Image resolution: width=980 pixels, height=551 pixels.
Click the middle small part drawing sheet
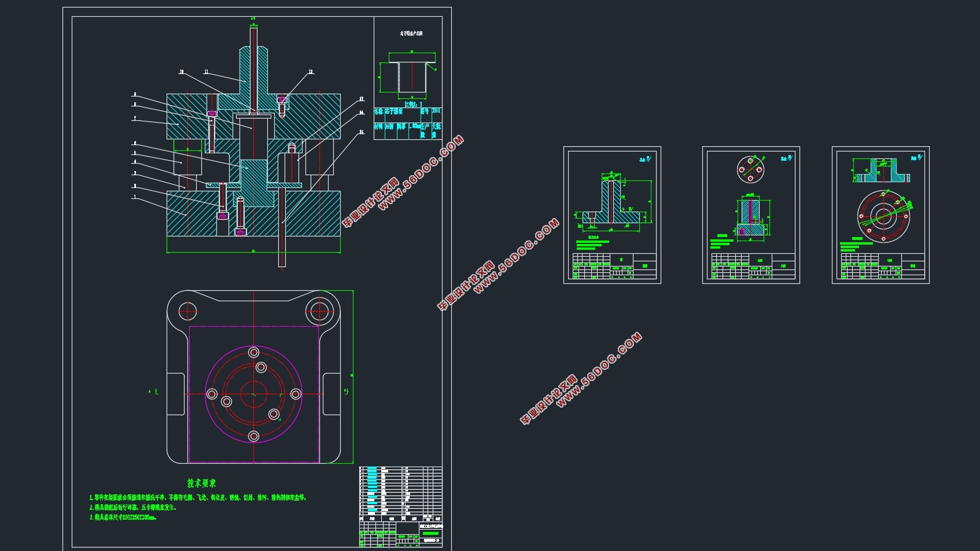click(x=751, y=215)
